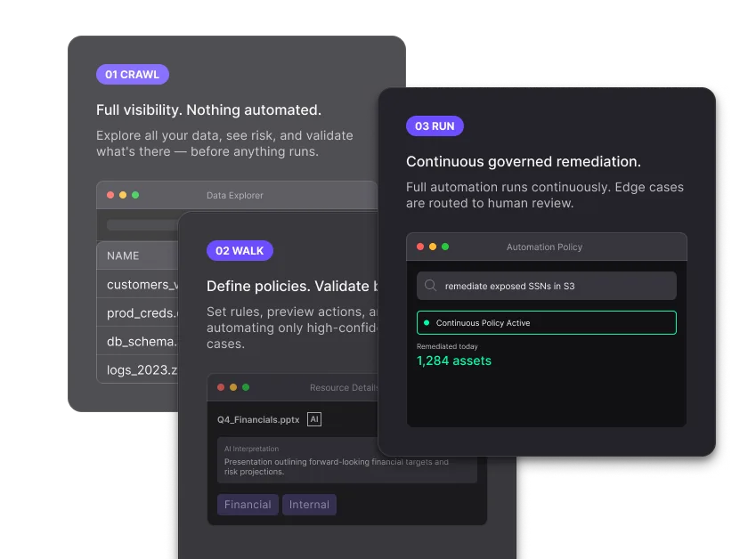Click the green maximize dot in Data Explorer window

point(135,195)
